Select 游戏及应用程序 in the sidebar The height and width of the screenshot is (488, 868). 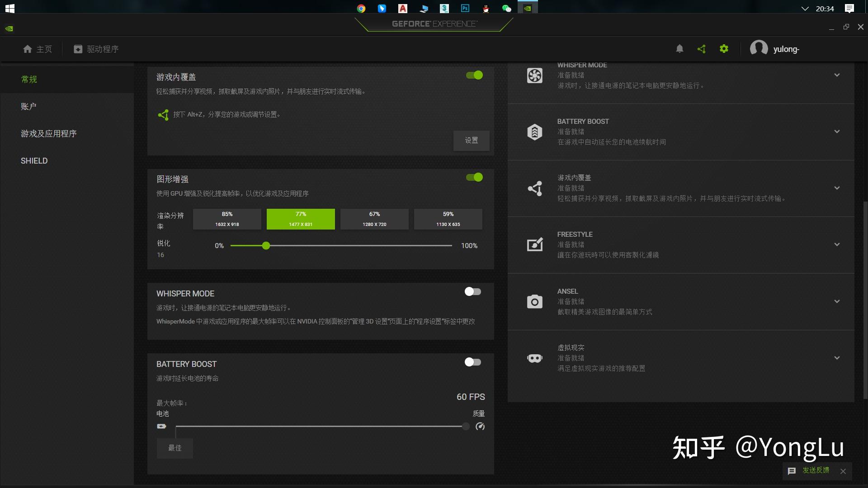click(x=67, y=134)
